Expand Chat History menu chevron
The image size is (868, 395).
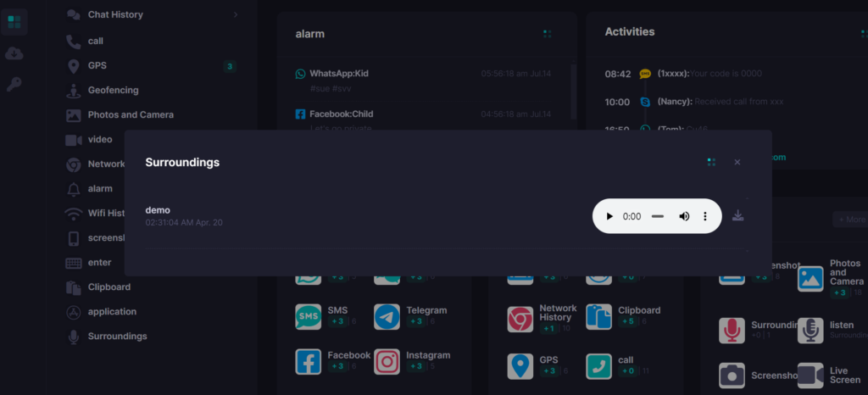(236, 15)
